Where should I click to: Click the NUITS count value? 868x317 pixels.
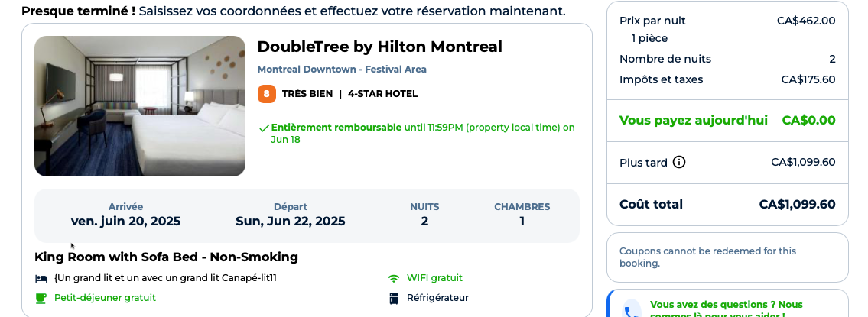(x=424, y=222)
